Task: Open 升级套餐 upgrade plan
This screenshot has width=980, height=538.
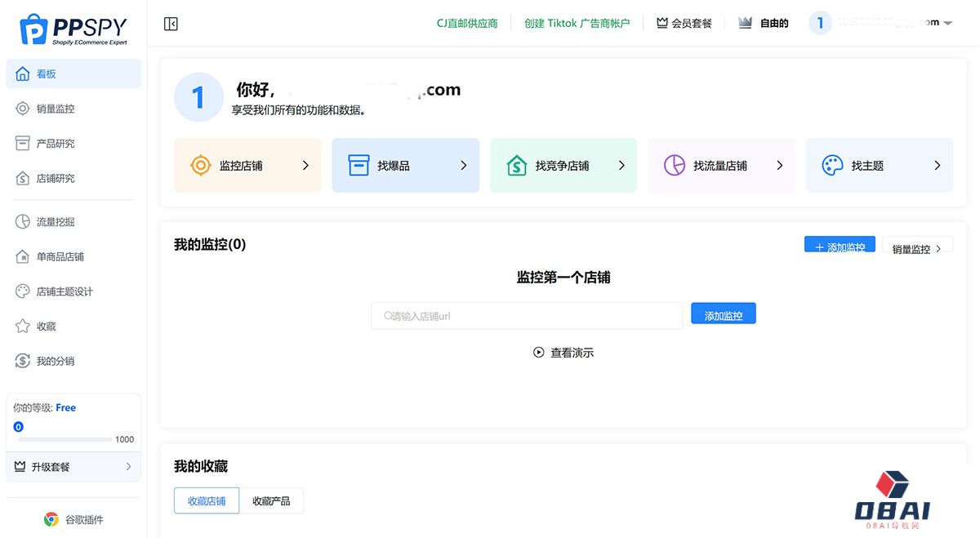Action: coord(73,467)
